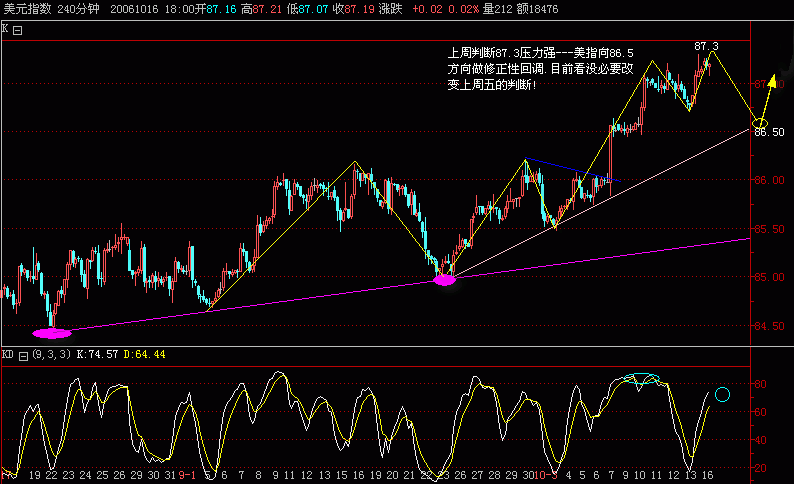Screen dimensions: 794x484
Task: Click the change value +0.02
Action: [427, 9]
